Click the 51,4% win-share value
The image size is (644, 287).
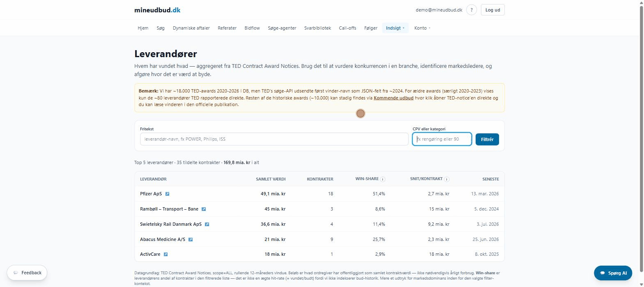pos(379,194)
